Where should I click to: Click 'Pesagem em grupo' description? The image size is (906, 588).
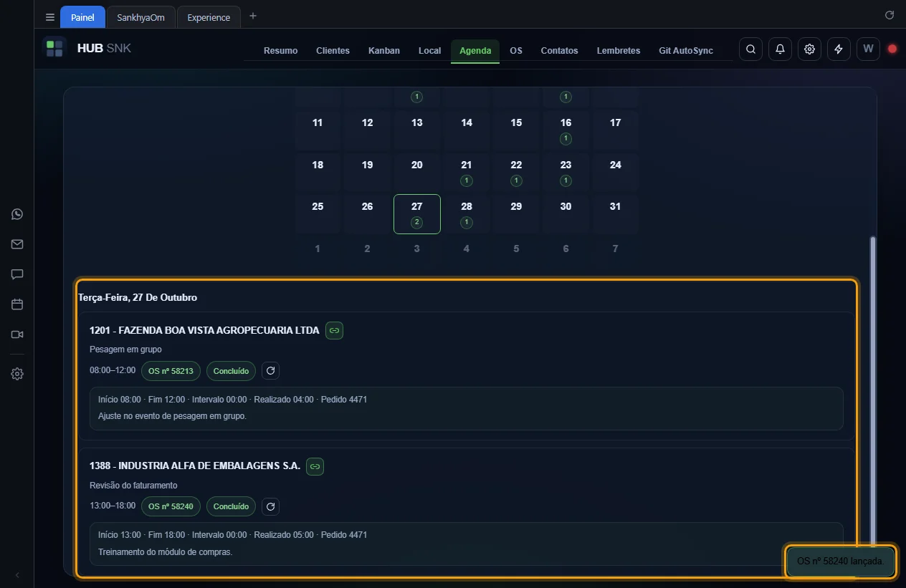(x=125, y=350)
